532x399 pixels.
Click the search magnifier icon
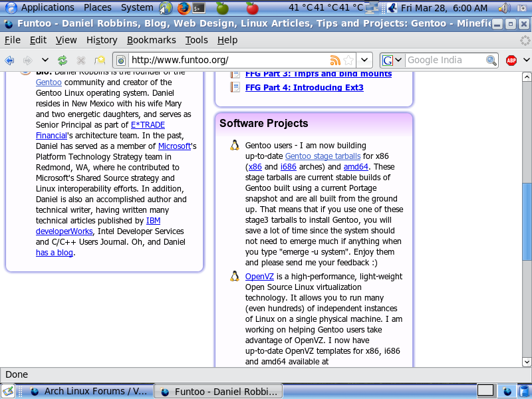coord(491,61)
